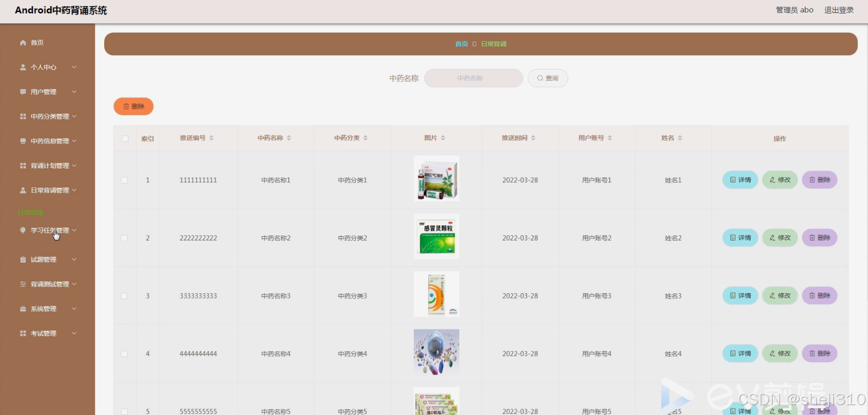Click the 日常背诵管理 person icon
This screenshot has height=415, width=868.
(x=23, y=190)
